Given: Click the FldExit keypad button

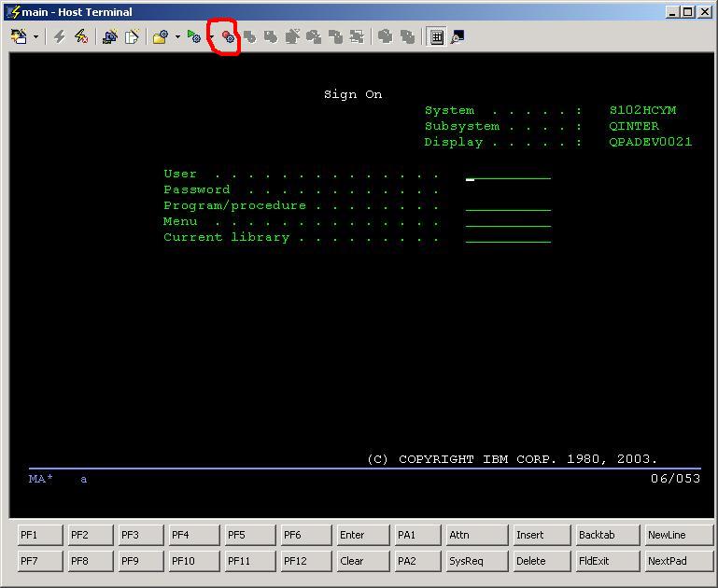Looking at the screenshot, I should [607, 561].
